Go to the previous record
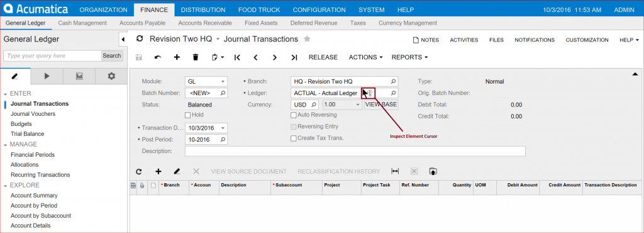This screenshot has width=644, height=233. coord(255,57)
